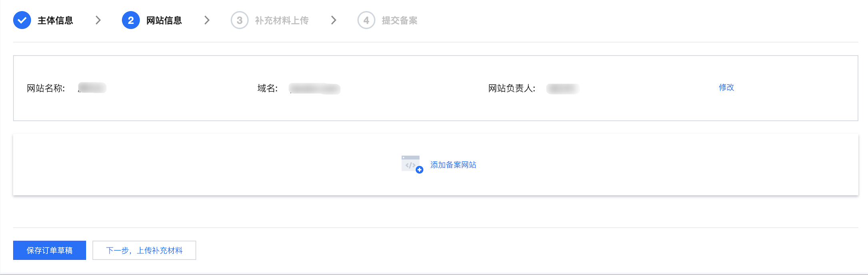Screen dimensions: 868x275
Task: Click the 网站名称 field label
Action: pos(46,88)
